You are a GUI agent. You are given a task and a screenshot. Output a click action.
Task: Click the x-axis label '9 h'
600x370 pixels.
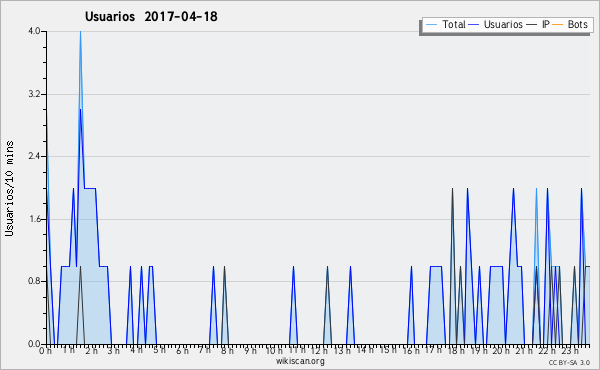[250, 351]
